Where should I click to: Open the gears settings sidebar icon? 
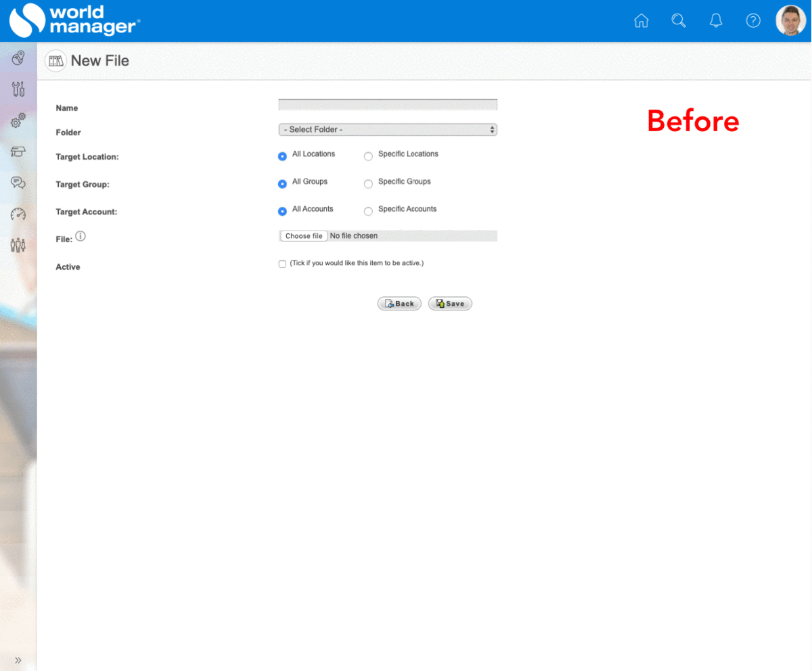point(18,121)
